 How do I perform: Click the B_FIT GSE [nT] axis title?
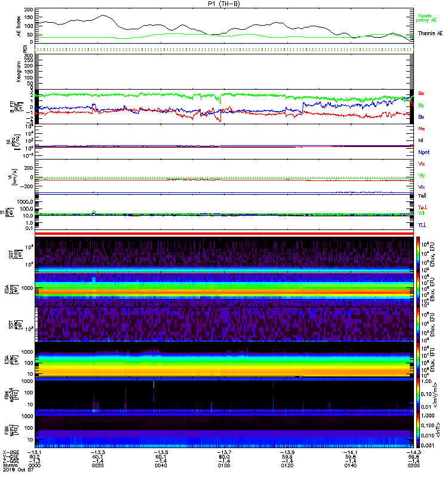(x=17, y=108)
